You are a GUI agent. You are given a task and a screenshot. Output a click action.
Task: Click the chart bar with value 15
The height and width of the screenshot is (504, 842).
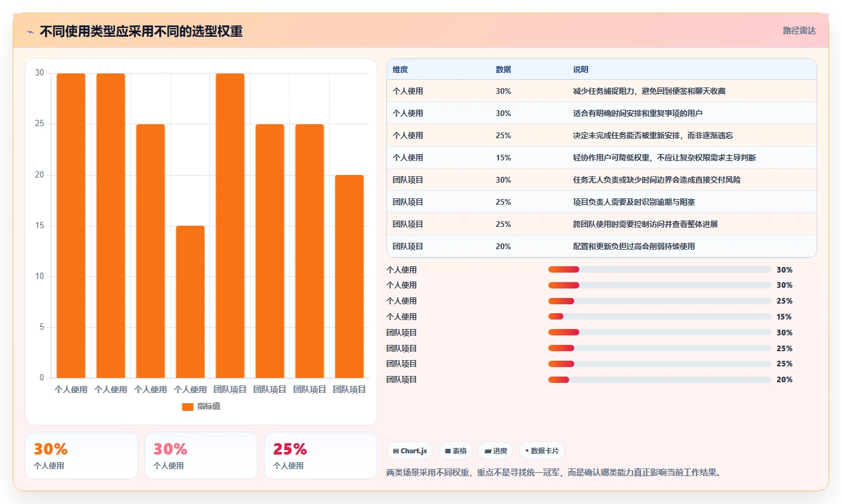click(190, 302)
